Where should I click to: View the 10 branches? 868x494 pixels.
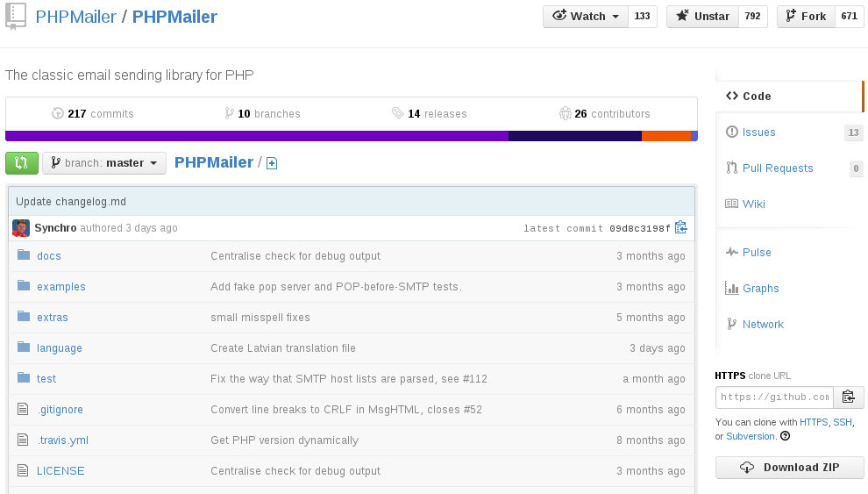point(262,113)
